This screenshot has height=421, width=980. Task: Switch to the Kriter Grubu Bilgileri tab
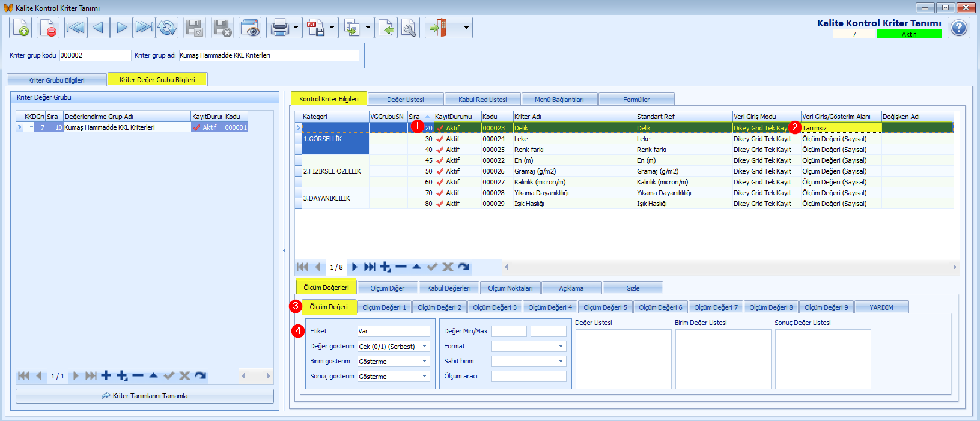click(56, 80)
